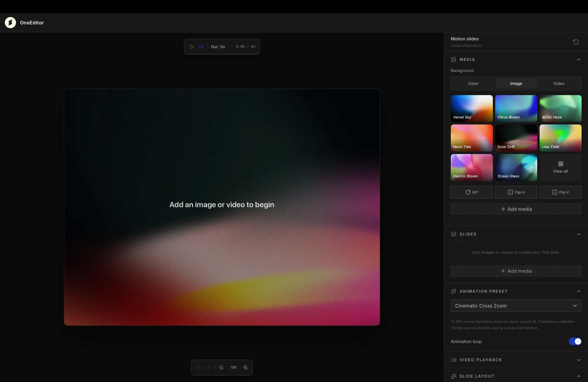
Task: Collapse the Slides section
Action: click(579, 234)
